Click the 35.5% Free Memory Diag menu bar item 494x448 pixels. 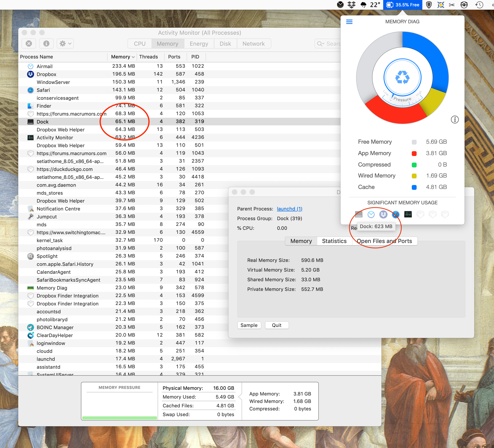403,5
